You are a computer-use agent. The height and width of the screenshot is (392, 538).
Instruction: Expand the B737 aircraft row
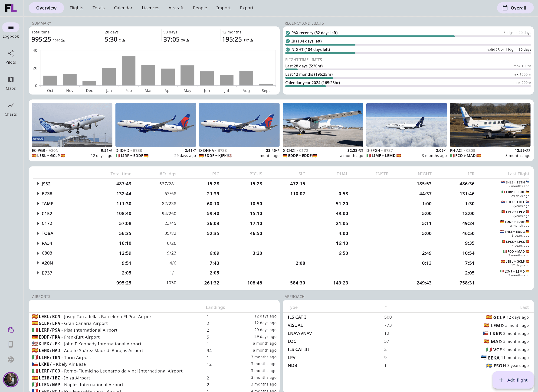pyautogui.click(x=38, y=273)
